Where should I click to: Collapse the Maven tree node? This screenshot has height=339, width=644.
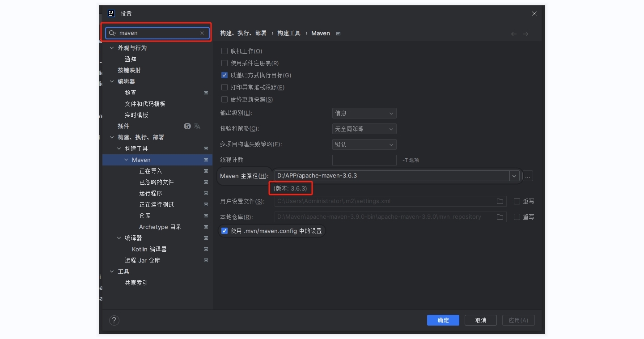[x=126, y=160]
